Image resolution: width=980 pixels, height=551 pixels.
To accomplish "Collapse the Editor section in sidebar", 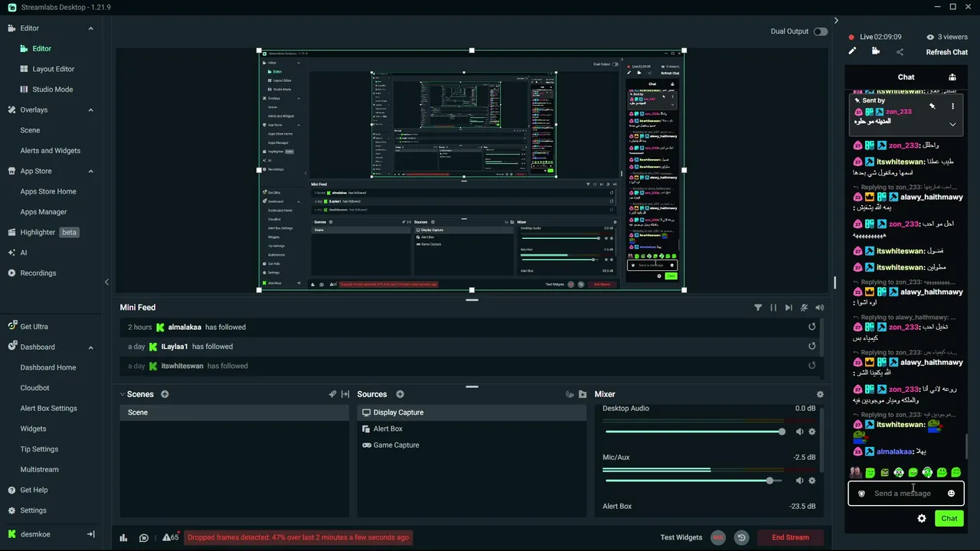I will [90, 28].
